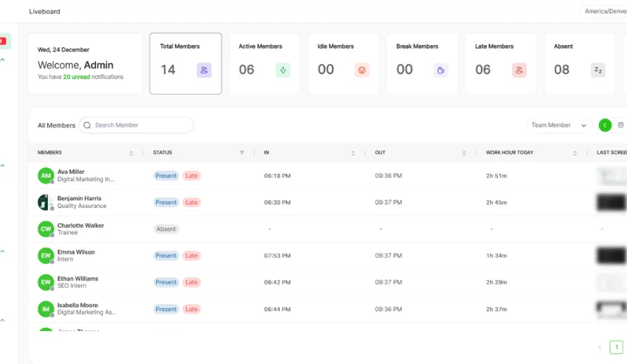The image size is (627, 364).
Task: Click the Late Members red person icon
Action: coord(519,70)
